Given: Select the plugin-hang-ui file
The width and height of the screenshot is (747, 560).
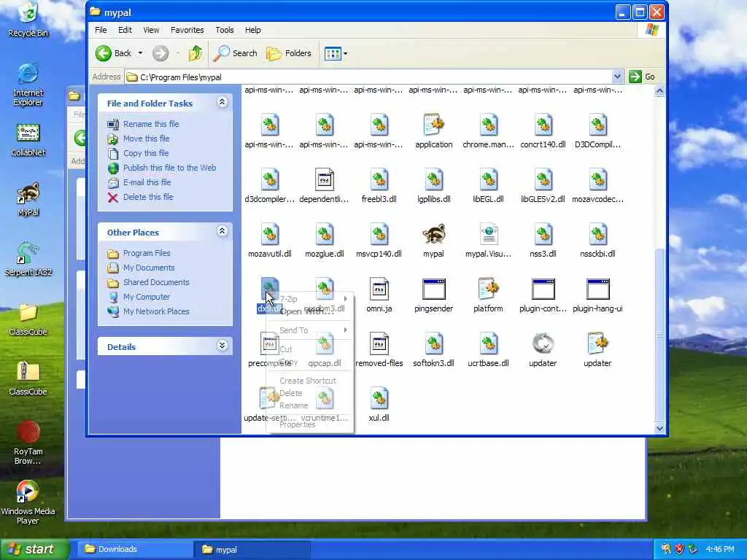Looking at the screenshot, I should pyautogui.click(x=597, y=295).
